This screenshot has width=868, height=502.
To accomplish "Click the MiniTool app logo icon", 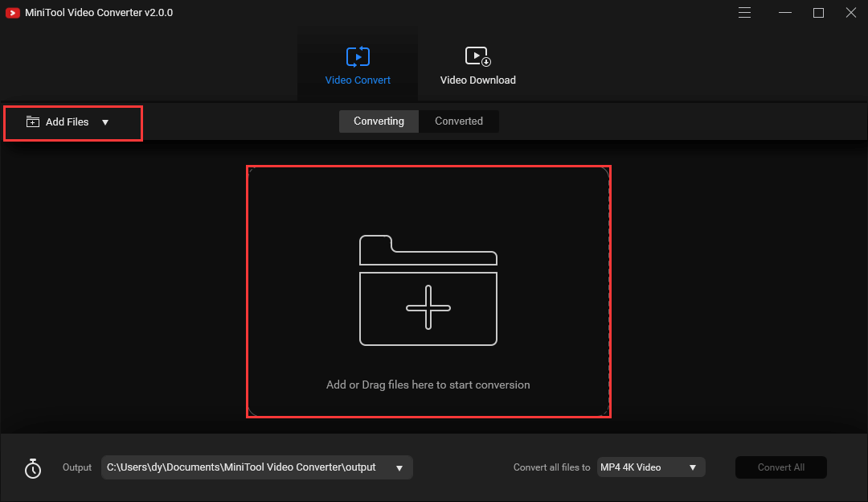I will pos(13,13).
